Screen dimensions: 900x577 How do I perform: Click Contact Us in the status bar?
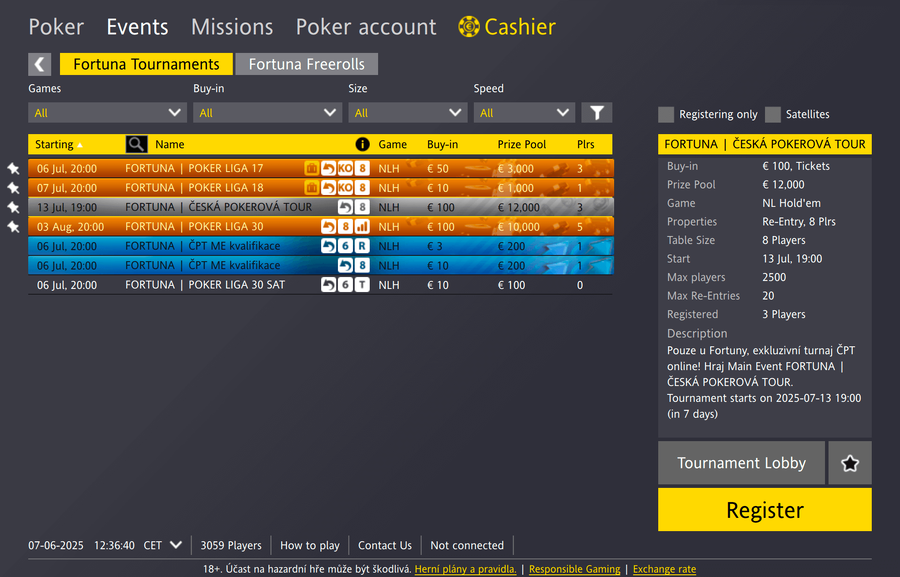coord(385,545)
